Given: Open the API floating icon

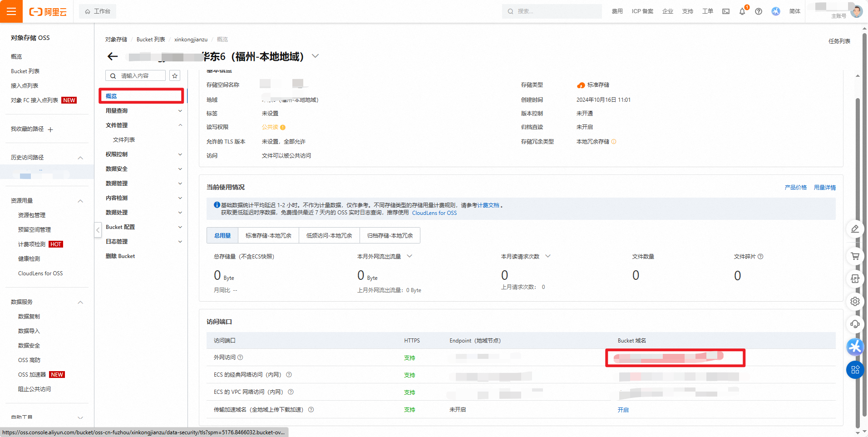Looking at the screenshot, I should pyautogui.click(x=855, y=279).
